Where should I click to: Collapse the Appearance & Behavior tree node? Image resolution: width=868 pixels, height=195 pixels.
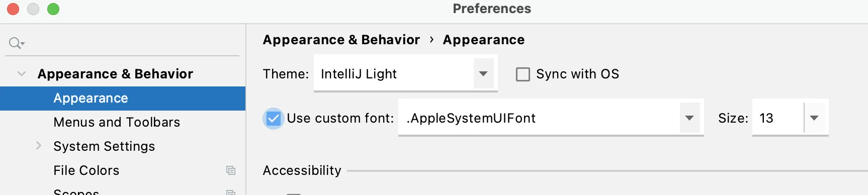click(22, 74)
